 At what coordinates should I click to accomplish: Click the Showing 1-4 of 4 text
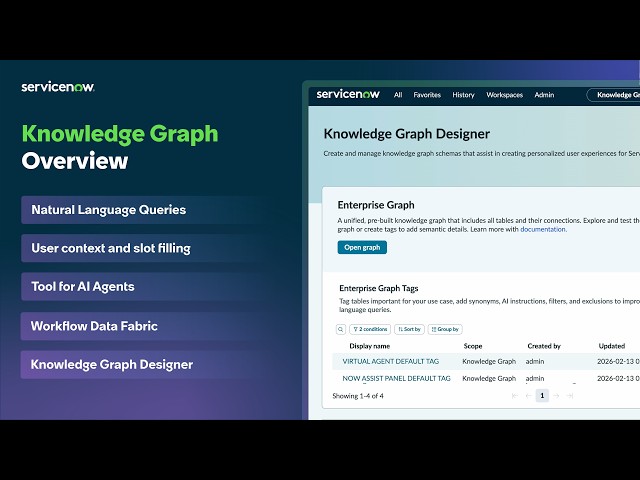tap(358, 396)
